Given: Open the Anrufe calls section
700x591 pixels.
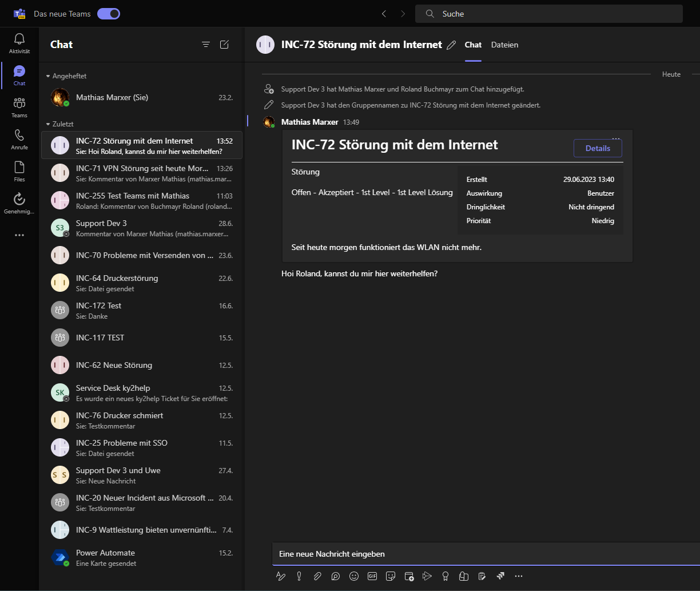Looking at the screenshot, I should 19,140.
